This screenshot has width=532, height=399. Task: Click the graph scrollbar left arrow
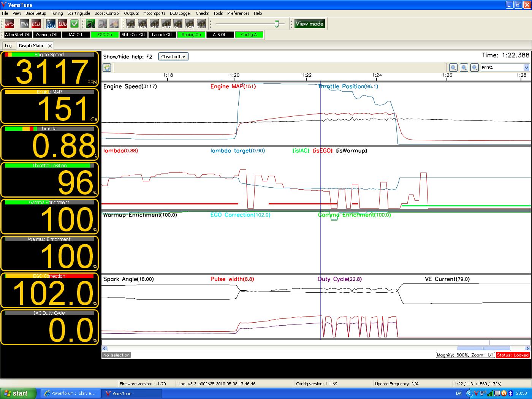coord(105,348)
